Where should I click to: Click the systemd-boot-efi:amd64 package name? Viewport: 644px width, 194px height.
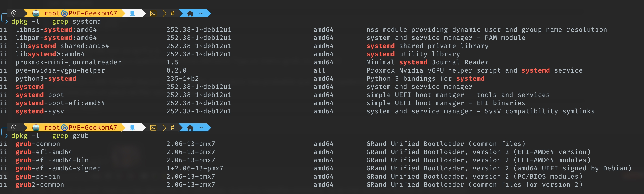(60, 103)
